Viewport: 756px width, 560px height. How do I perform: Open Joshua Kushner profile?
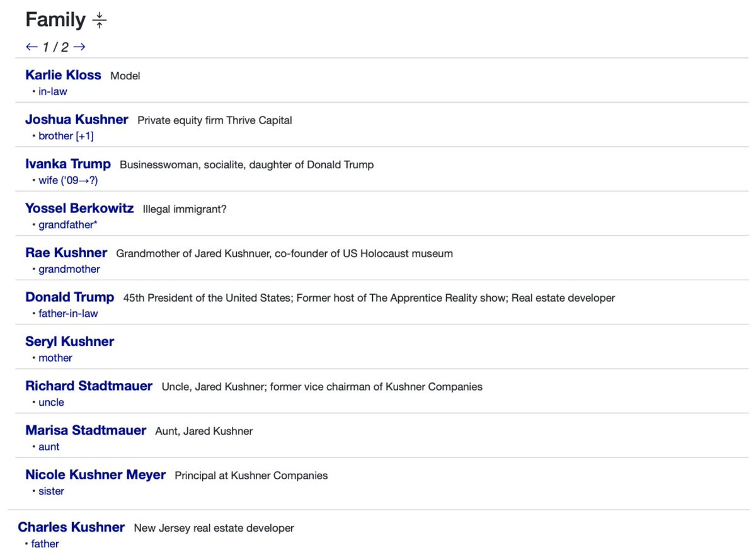[76, 120]
